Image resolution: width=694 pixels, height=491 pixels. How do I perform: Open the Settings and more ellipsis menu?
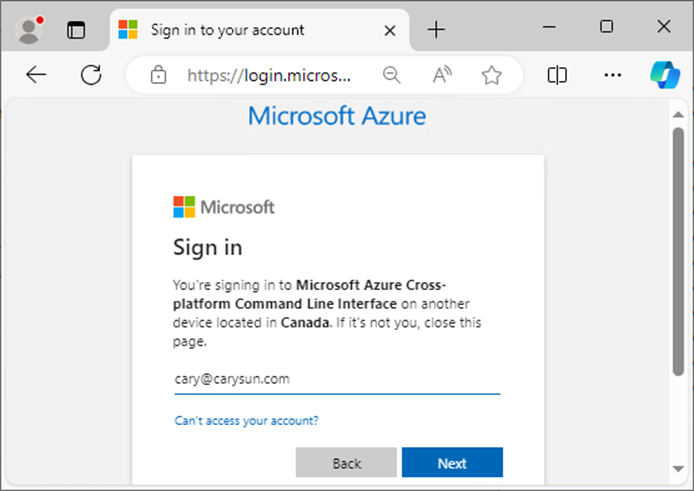(613, 75)
